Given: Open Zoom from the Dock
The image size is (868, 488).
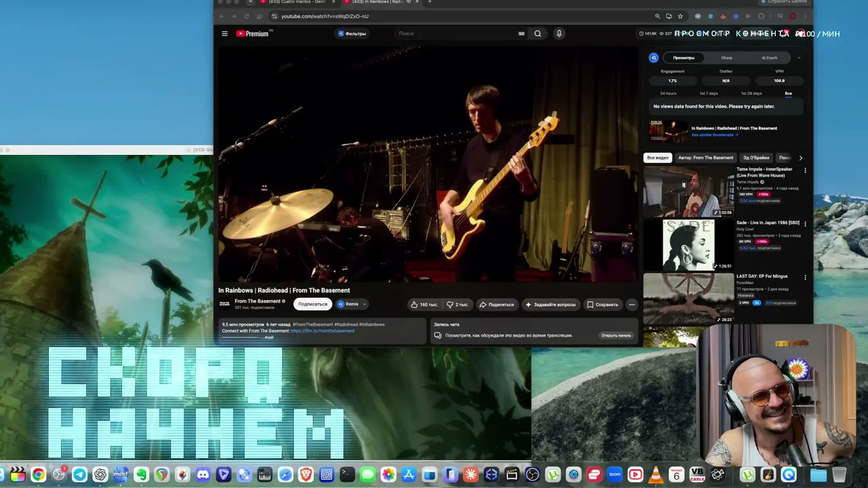Looking at the screenshot, I should coord(614,474).
